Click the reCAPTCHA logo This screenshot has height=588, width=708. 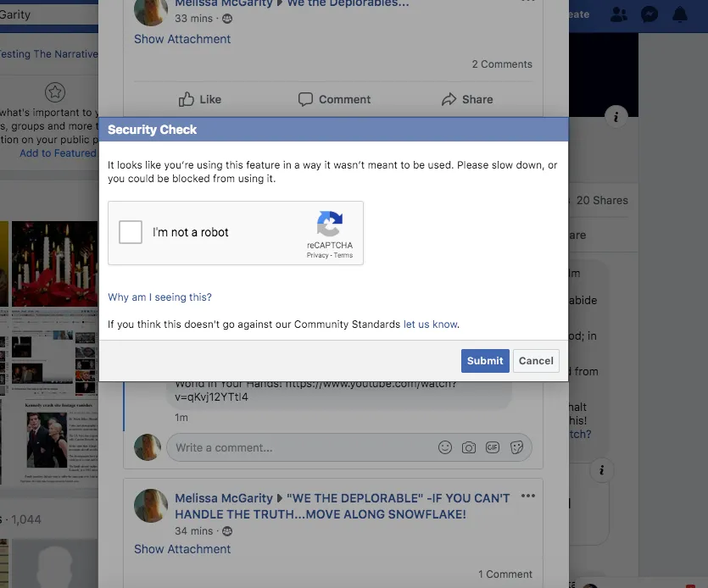(x=330, y=224)
